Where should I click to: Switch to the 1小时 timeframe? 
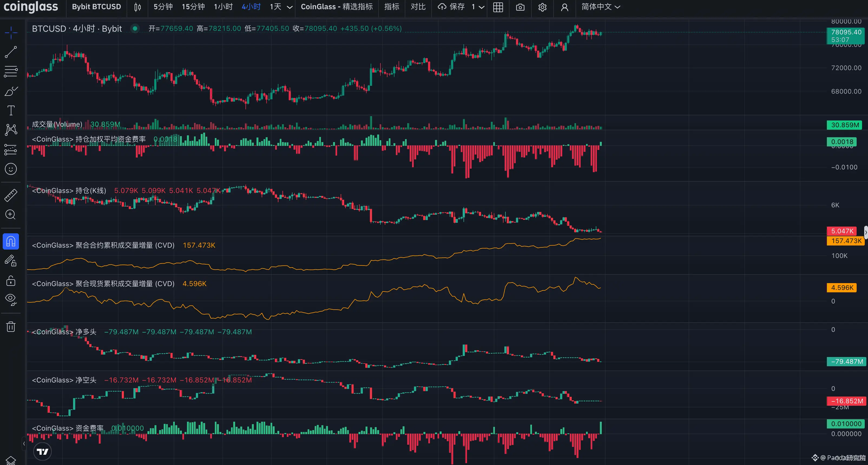(223, 7)
